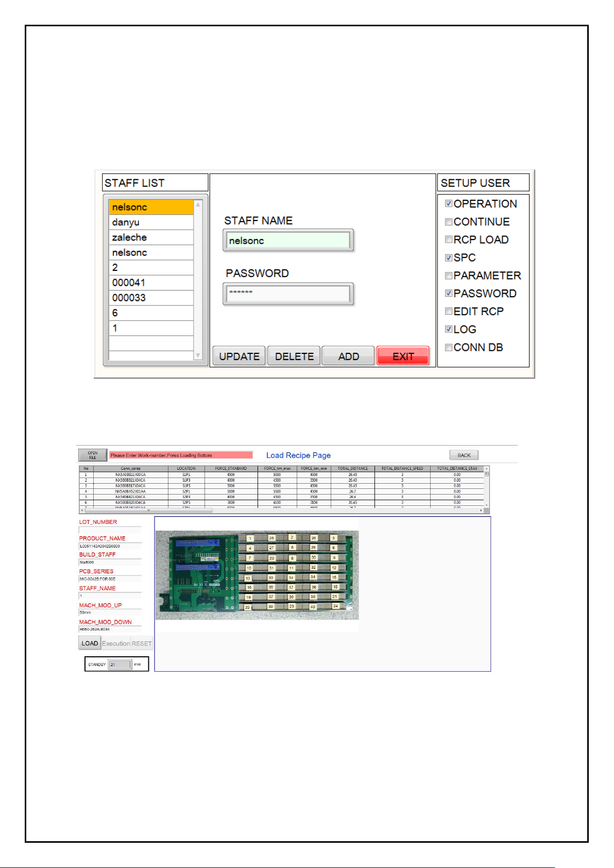The height and width of the screenshot is (868, 614).
Task: Uncheck the LOG checkbox
Action: pyautogui.click(x=449, y=329)
